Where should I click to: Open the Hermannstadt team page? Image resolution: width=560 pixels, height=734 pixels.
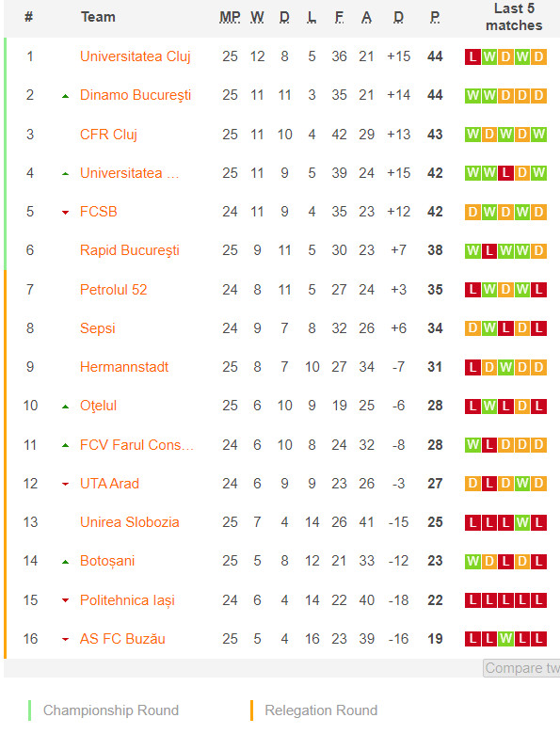point(124,367)
